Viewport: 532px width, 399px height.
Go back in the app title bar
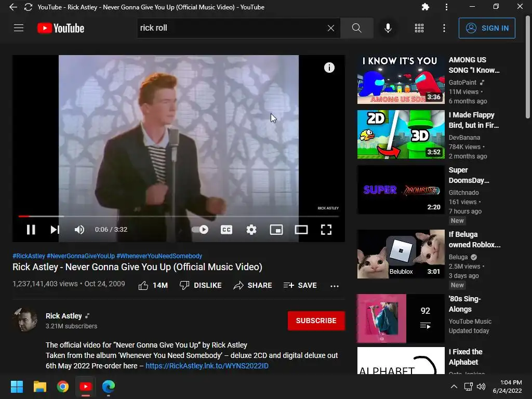13,7
